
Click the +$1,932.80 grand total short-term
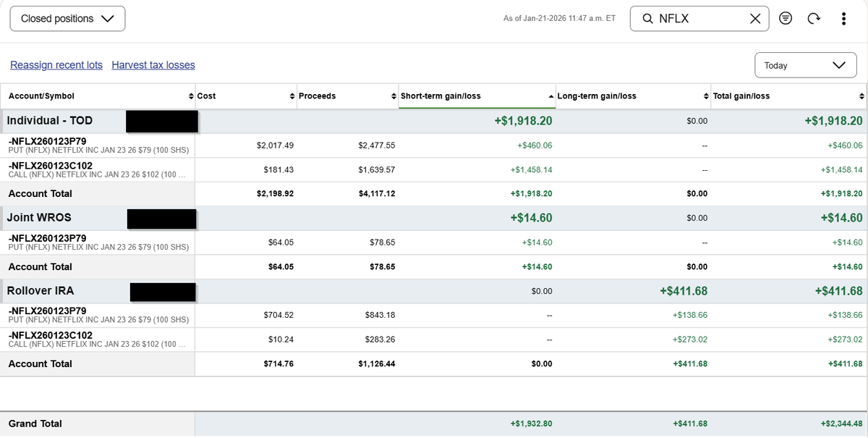point(531,424)
